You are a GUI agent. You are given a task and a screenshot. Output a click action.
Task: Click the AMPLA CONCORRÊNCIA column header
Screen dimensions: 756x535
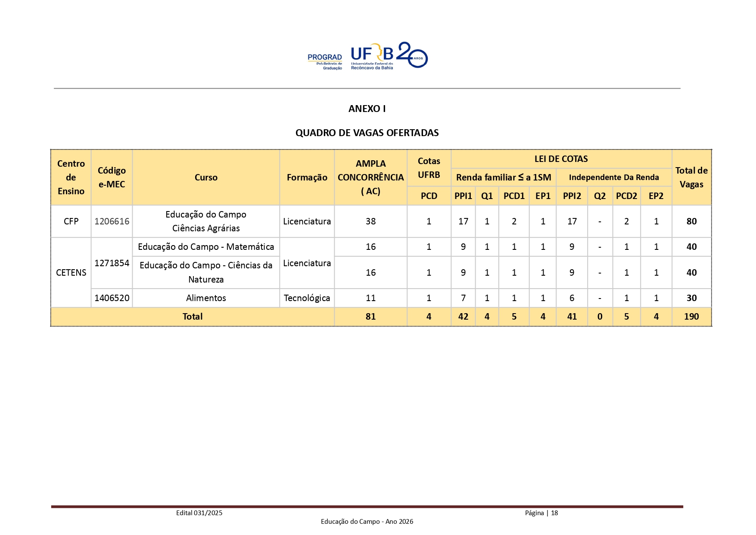(x=370, y=177)
